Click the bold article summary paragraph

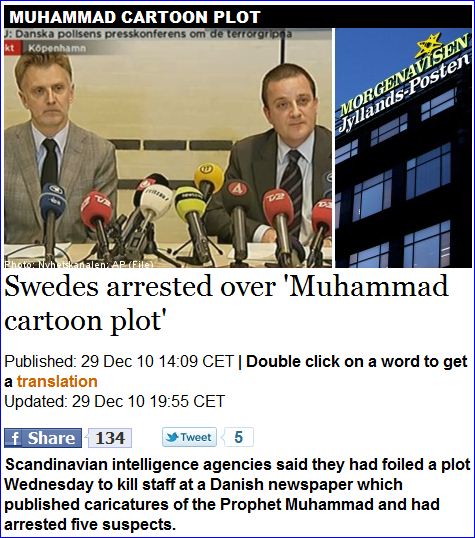[x=237, y=494]
